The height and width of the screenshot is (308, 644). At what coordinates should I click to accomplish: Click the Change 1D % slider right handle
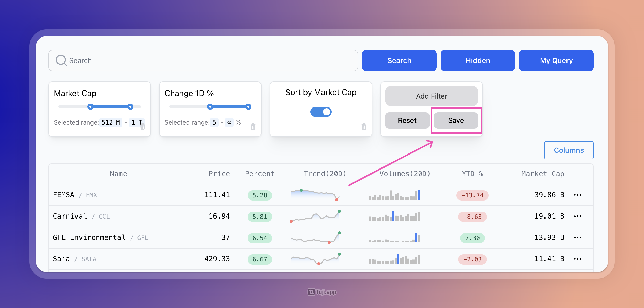coord(248,107)
